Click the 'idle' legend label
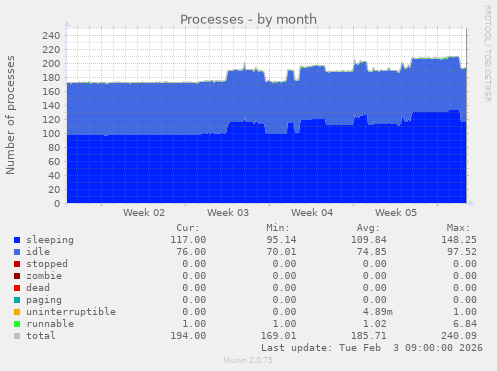The width and height of the screenshot is (497, 371). [38, 252]
